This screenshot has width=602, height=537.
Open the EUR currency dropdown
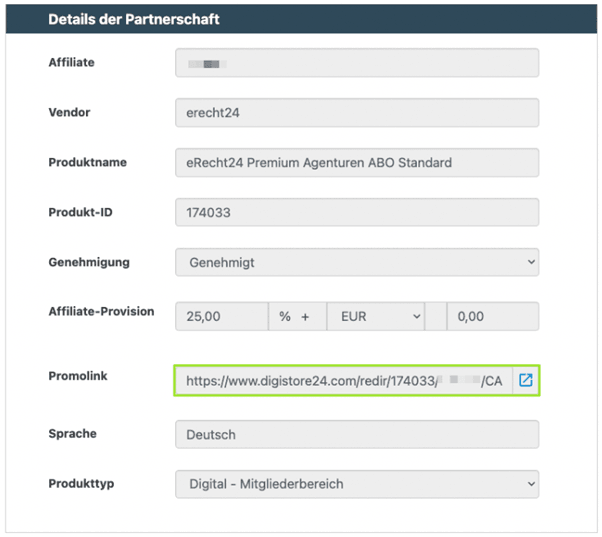[375, 316]
